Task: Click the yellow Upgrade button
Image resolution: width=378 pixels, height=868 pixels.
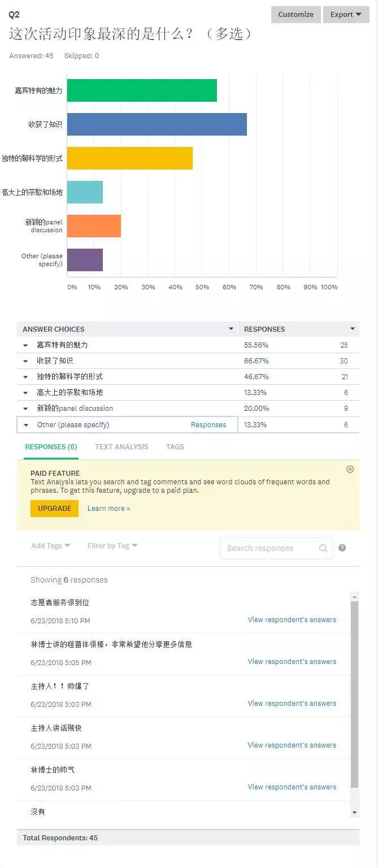Action: click(x=54, y=508)
